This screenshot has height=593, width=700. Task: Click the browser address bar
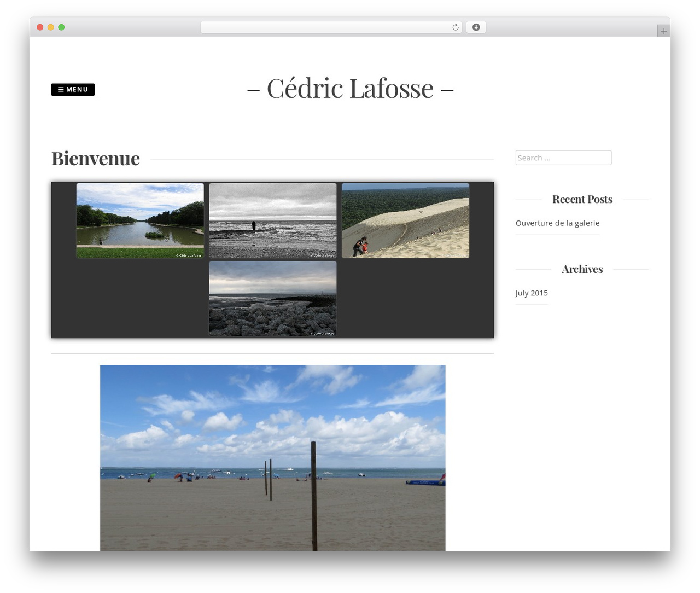[331, 27]
